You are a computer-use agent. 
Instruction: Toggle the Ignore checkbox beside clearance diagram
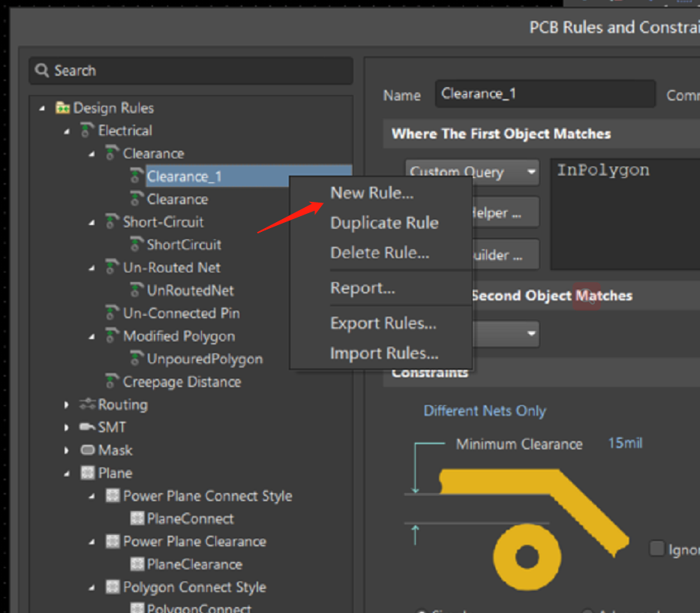point(656,548)
